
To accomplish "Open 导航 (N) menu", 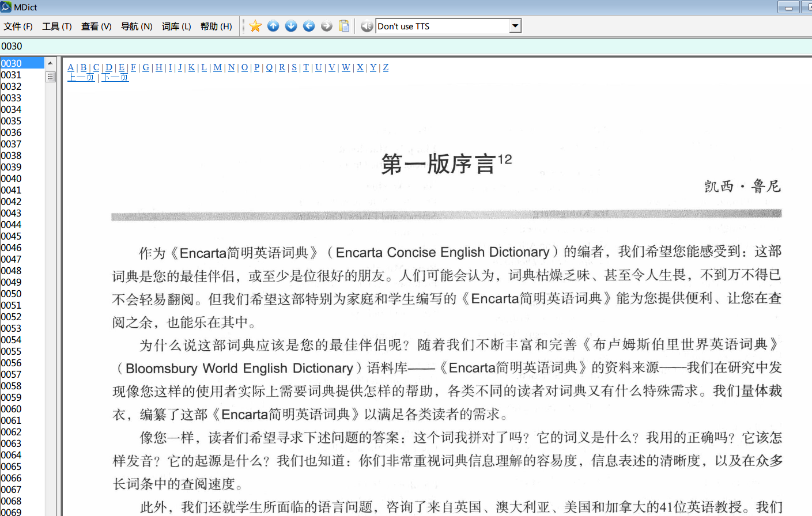I will tap(137, 26).
